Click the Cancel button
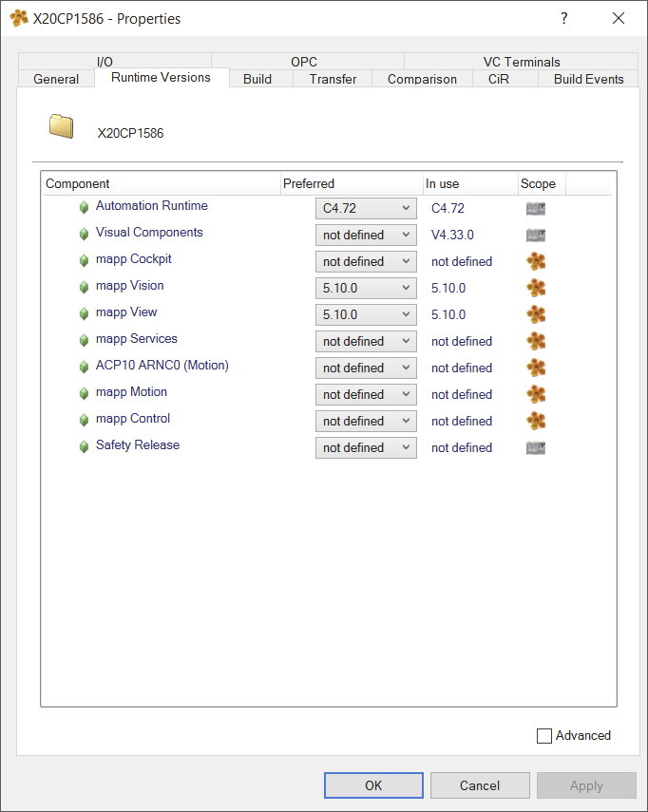This screenshot has width=648, height=812. (480, 785)
